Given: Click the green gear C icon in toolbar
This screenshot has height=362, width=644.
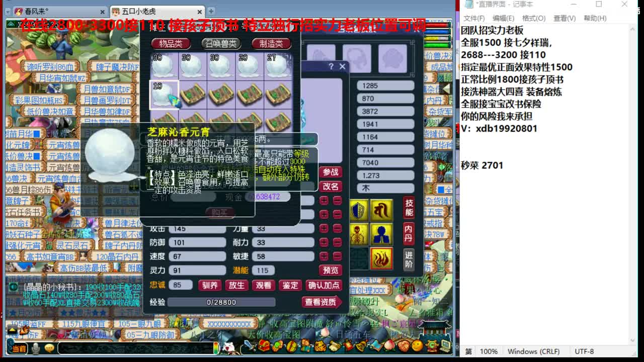Looking at the screenshot, I should (431, 345).
